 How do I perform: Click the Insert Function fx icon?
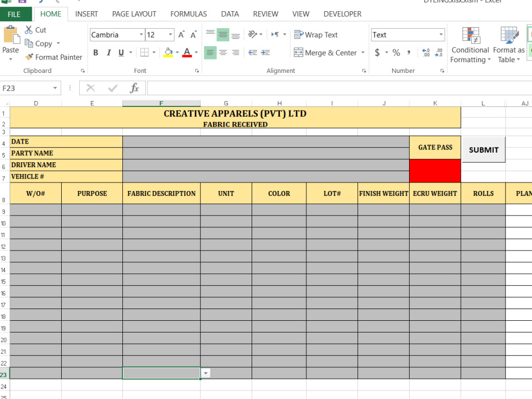(x=135, y=88)
